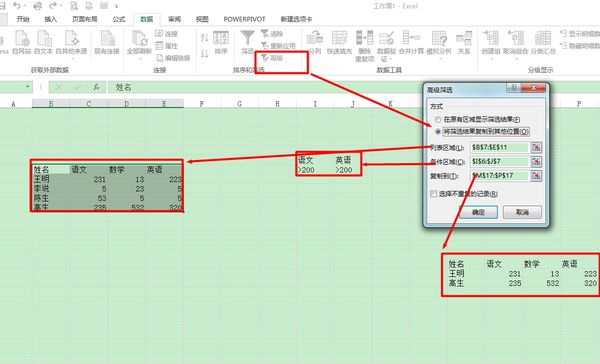Check 选择不重复的记录 checkbox
600x364 pixels.
pyautogui.click(x=434, y=194)
